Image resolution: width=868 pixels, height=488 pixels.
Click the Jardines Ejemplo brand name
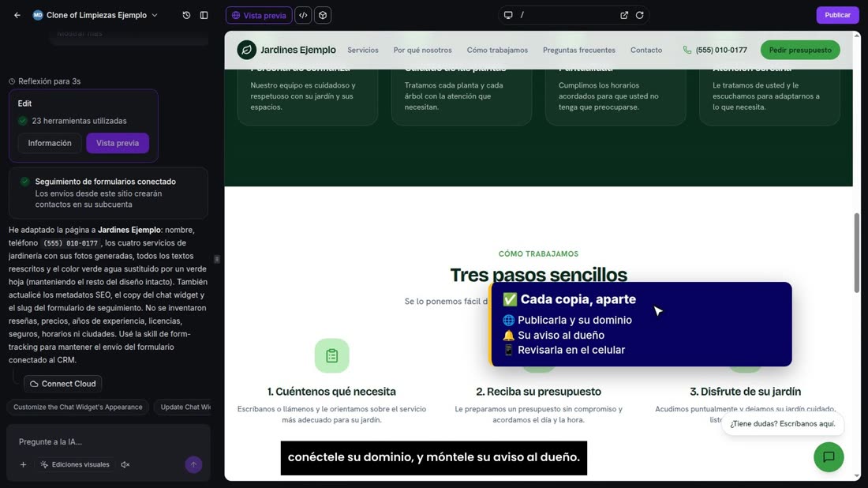tap(297, 50)
